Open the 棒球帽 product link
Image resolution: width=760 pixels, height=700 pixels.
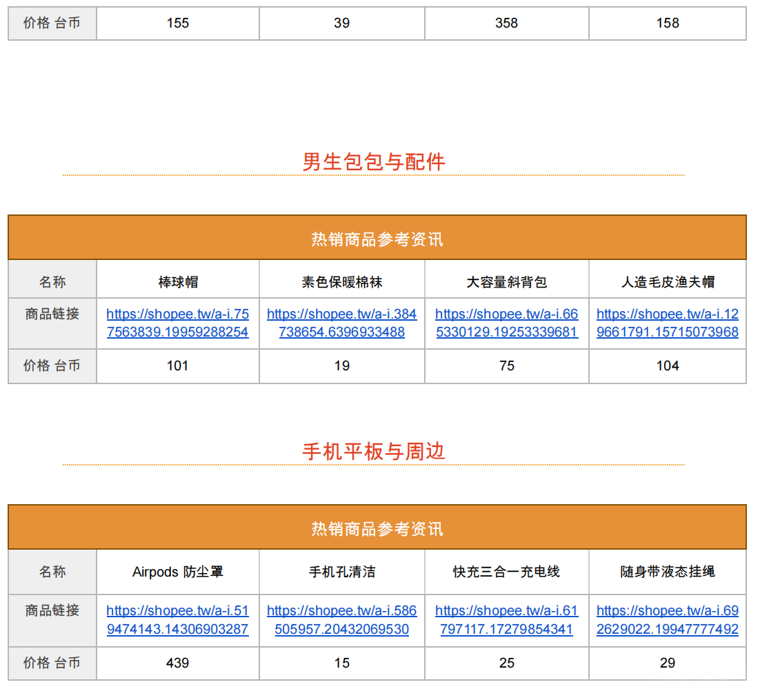coord(177,323)
